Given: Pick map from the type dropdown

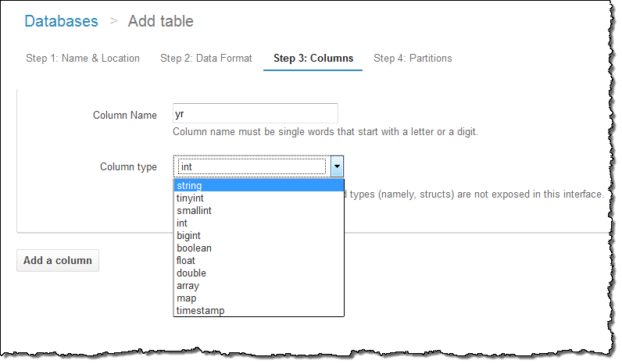Looking at the screenshot, I should click(x=258, y=298).
